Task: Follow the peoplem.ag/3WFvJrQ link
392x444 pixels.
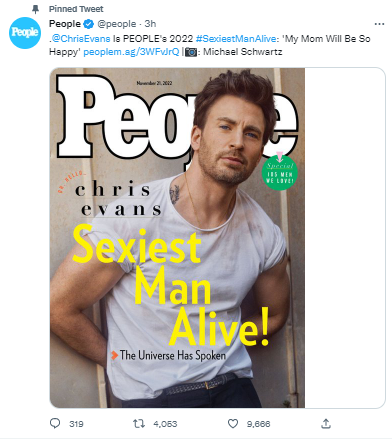Action: point(131,52)
